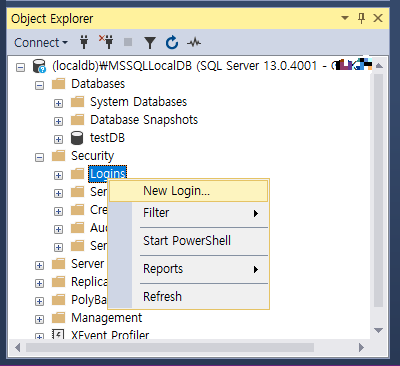Select the highlighted Logins tree item
Image resolution: width=400 pixels, height=366 pixels.
point(107,174)
